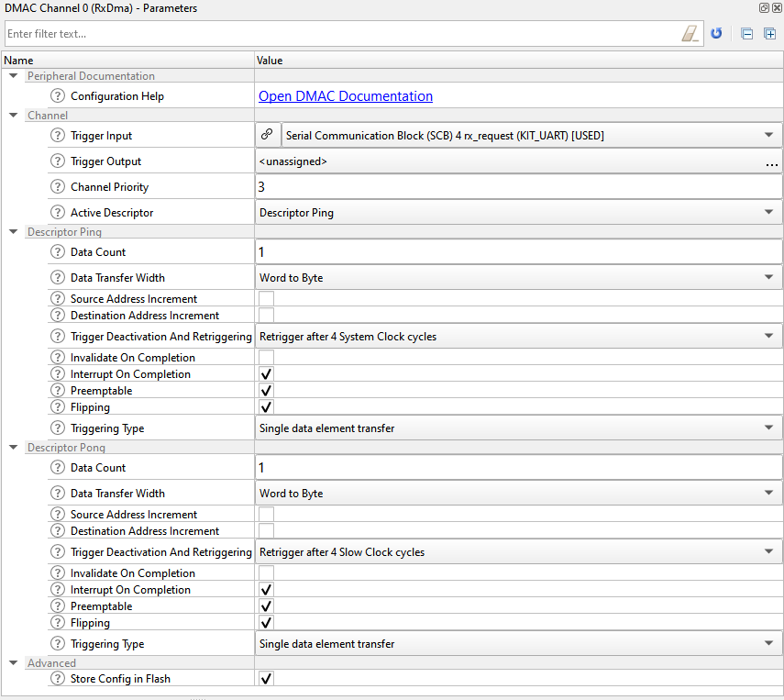Click help icon for Store Config in Flash
This screenshot has width=784, height=700.
pyautogui.click(x=58, y=678)
